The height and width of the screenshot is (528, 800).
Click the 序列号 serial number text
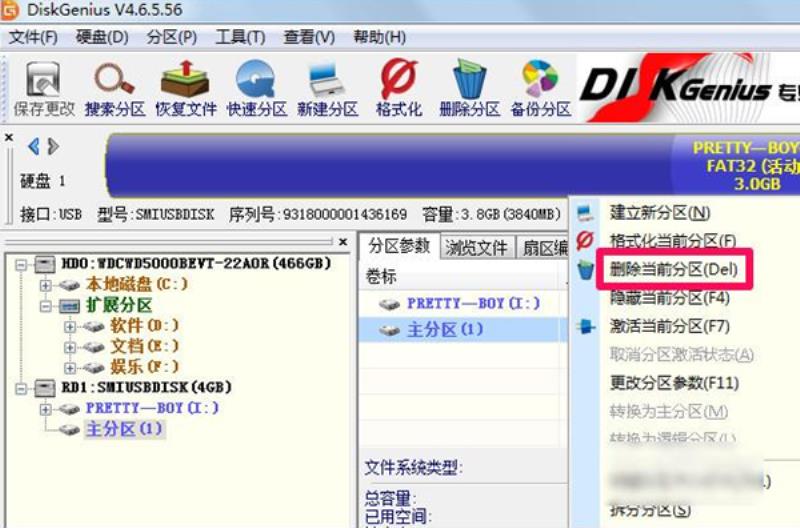point(317,214)
